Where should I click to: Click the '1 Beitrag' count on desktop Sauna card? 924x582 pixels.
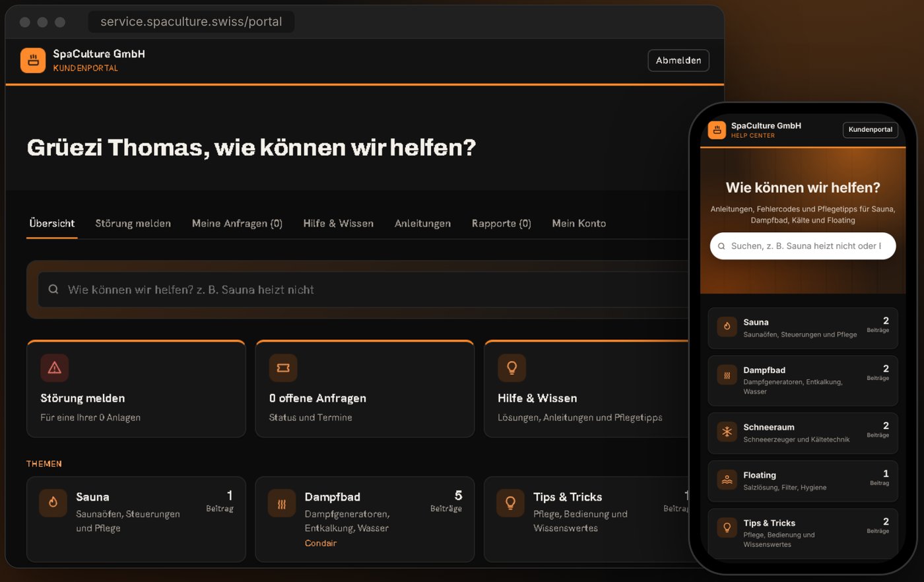point(220,501)
